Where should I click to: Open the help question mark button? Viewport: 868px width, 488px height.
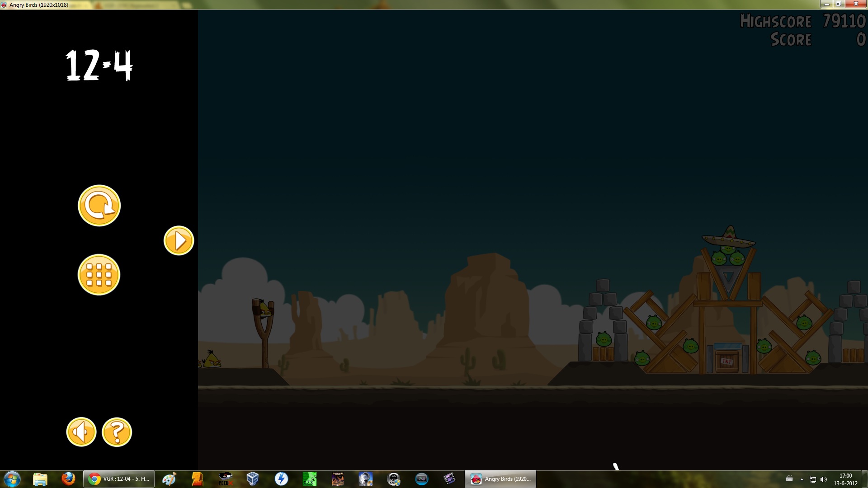click(117, 432)
